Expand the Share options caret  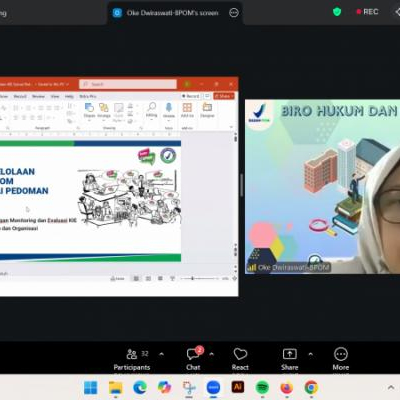tap(311, 354)
